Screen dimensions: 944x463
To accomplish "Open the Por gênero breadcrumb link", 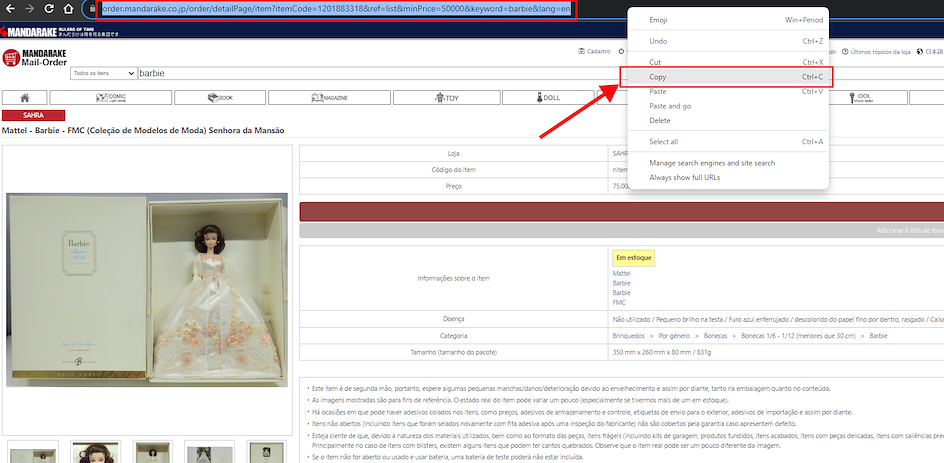I will [x=674, y=336].
